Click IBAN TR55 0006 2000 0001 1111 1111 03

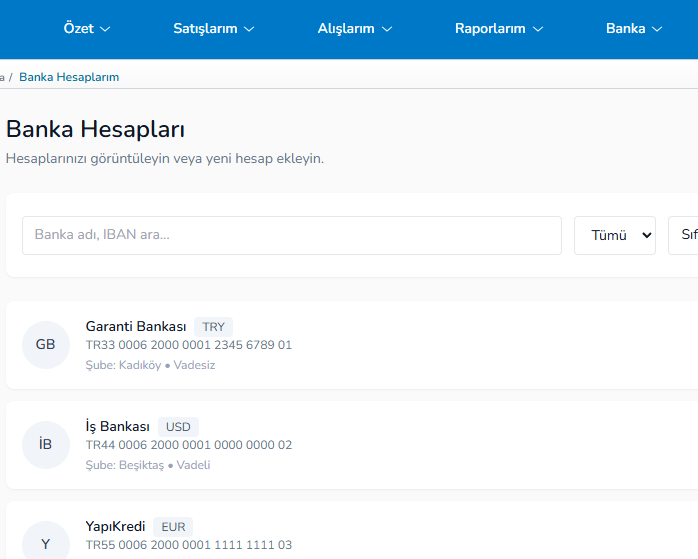click(189, 545)
